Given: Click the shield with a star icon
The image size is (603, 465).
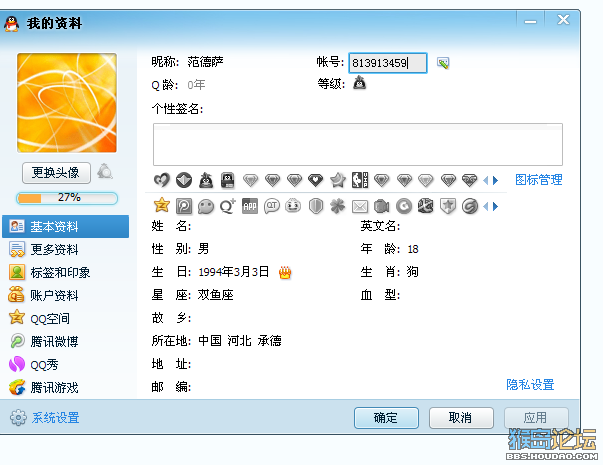Looking at the screenshot, I should pyautogui.click(x=448, y=206).
